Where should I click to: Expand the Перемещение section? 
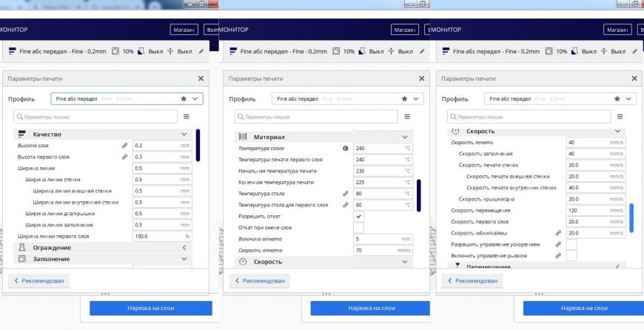[617, 266]
